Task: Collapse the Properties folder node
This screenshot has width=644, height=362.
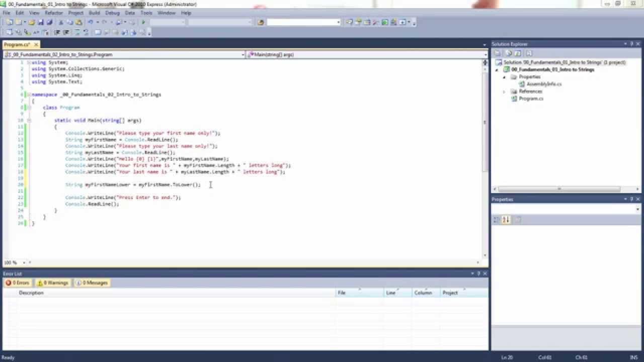Action: [x=504, y=77]
